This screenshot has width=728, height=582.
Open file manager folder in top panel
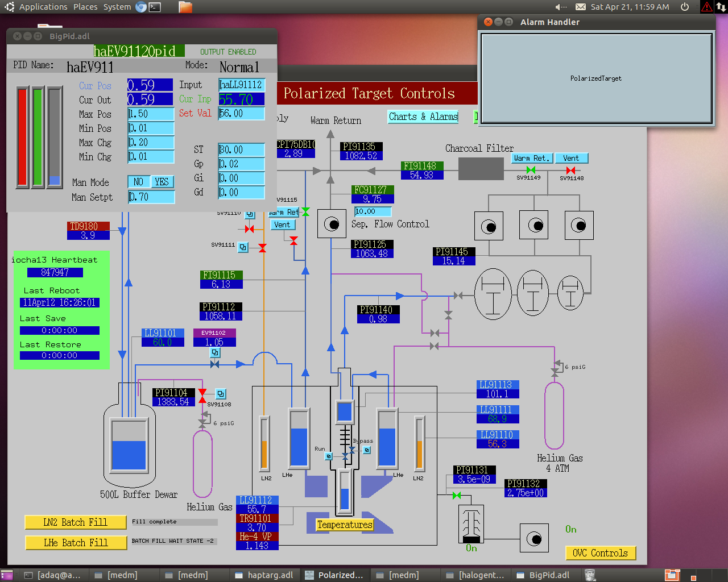pos(185,7)
